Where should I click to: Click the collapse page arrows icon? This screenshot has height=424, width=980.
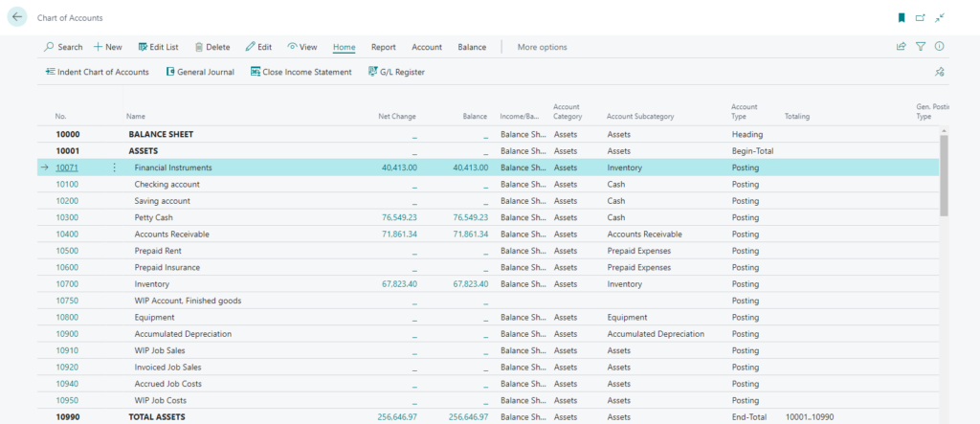940,17
